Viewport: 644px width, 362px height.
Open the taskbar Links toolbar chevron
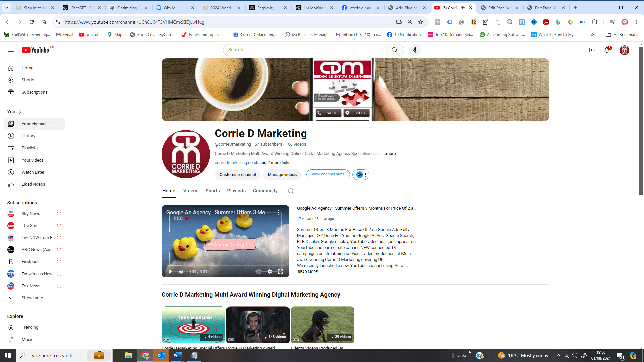(470, 352)
